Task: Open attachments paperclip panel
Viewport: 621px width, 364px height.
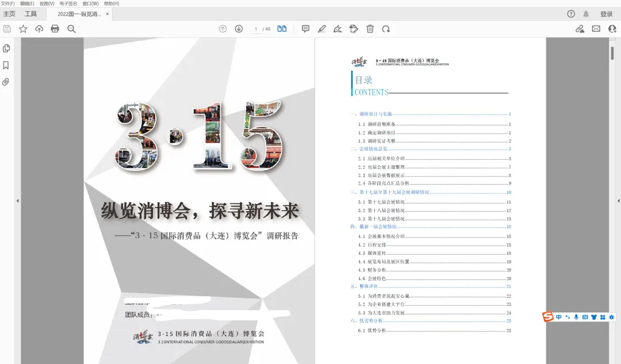Action: [6, 82]
